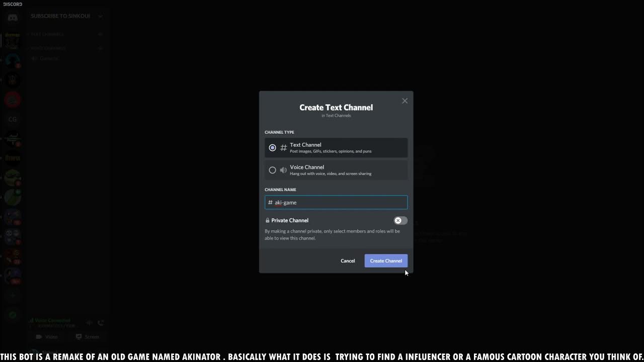This screenshot has width=644, height=362.
Task: Click the Screen share button in voice panel
Action: pyautogui.click(x=88, y=337)
